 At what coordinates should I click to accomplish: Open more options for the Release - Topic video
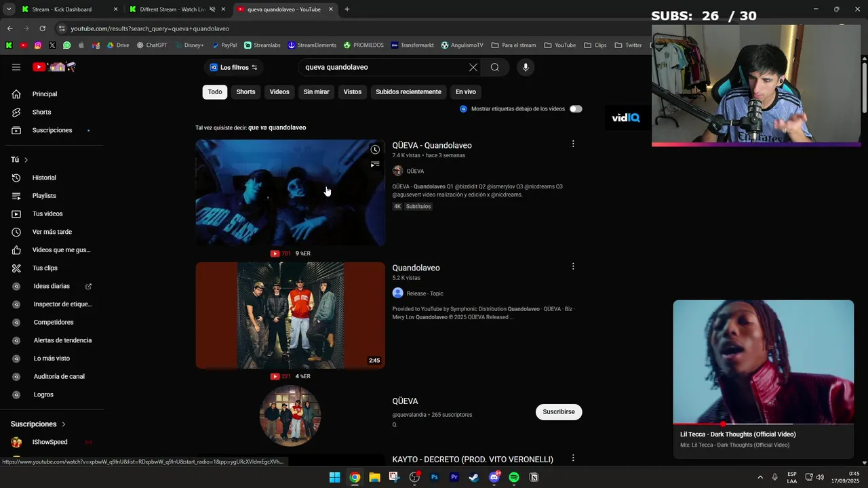[573, 266]
